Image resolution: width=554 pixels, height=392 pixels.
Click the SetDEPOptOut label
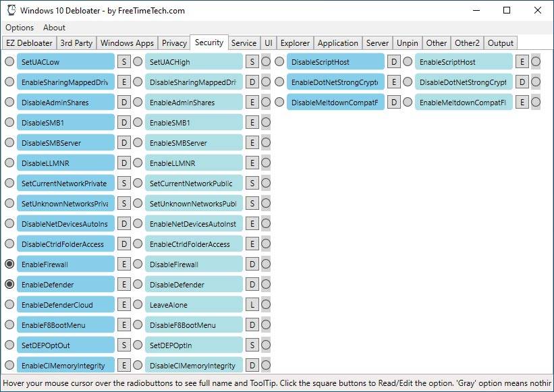[65, 345]
